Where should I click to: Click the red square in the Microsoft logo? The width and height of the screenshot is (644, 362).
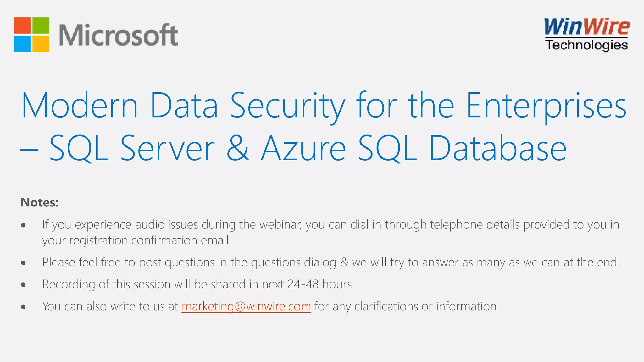click(x=23, y=25)
